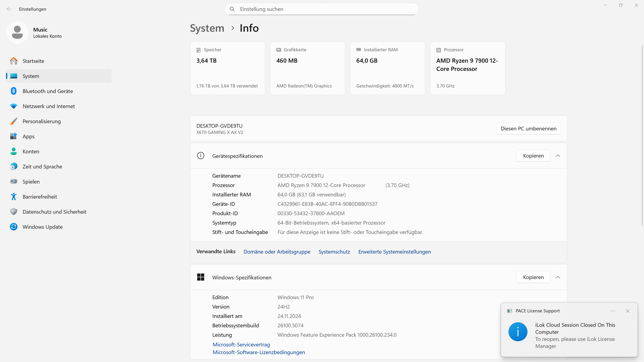Click the Zeit und Sprache globe icon

pyautogui.click(x=14, y=166)
